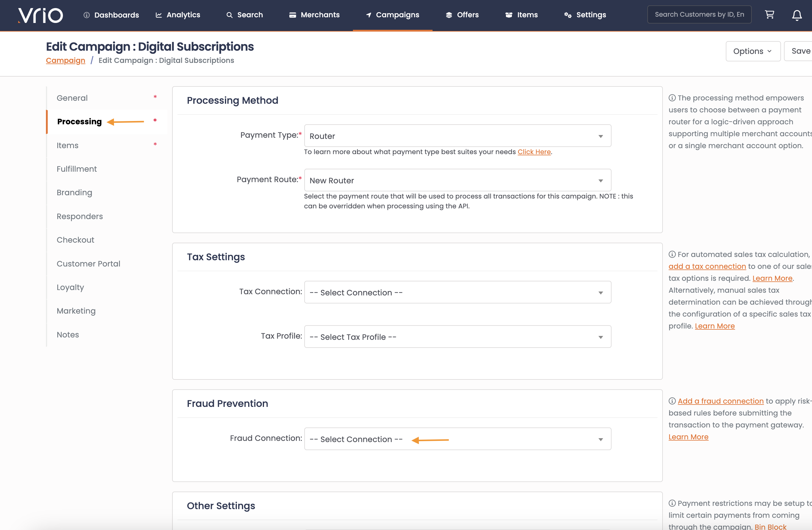This screenshot has height=530, width=812.
Task: Open the Offers menu
Action: point(462,15)
